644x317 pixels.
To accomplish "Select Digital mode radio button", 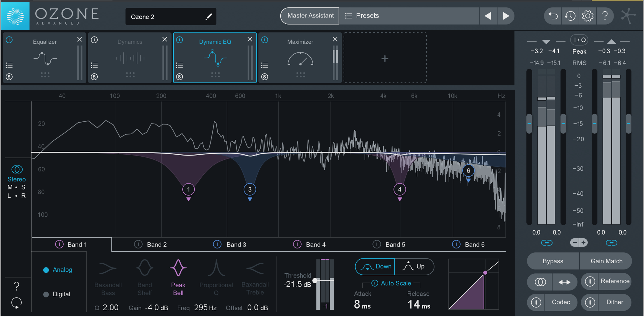I will 46,294.
